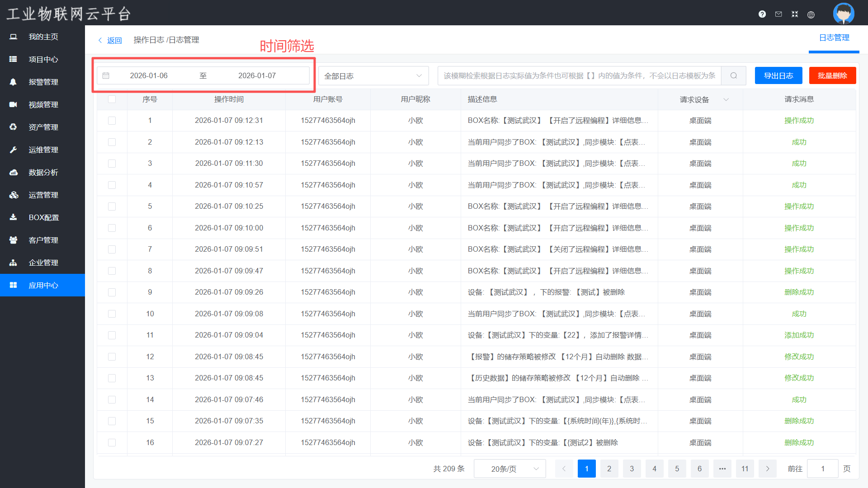Open 数据分析 in the sidebar
This screenshot has height=488, width=868.
click(43, 172)
